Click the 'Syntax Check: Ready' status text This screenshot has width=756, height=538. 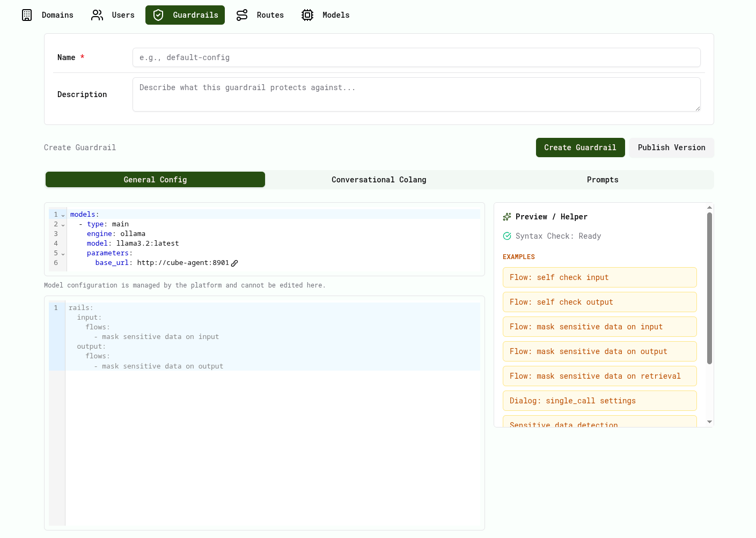[558, 236]
